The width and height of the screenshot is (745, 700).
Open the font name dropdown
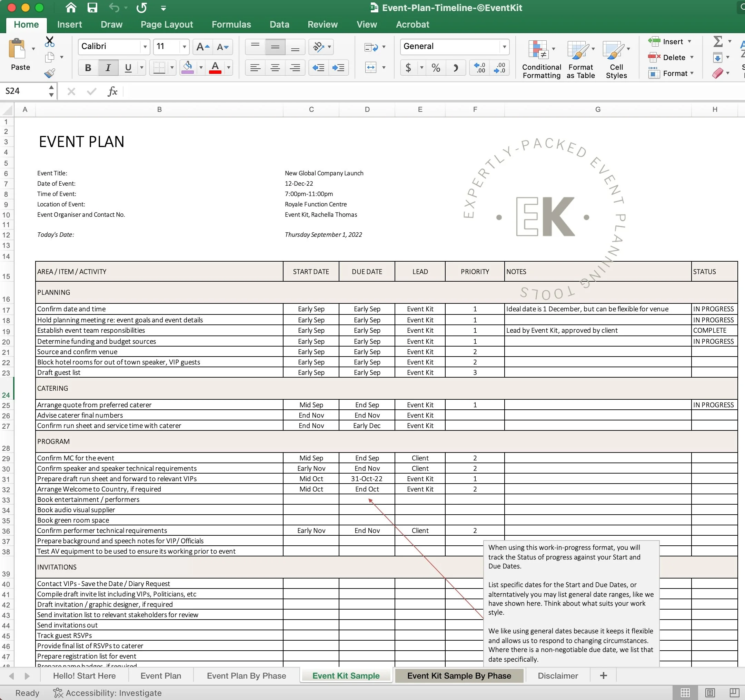click(x=145, y=47)
